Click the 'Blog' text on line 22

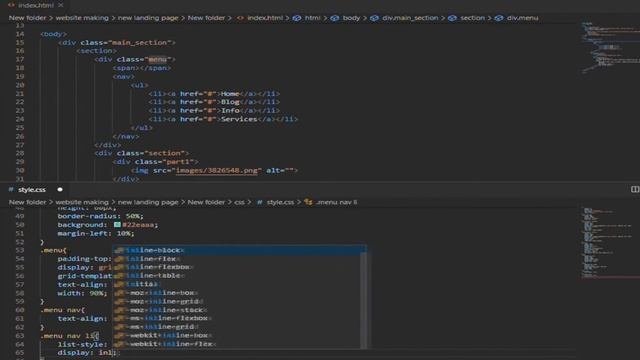pos(230,102)
